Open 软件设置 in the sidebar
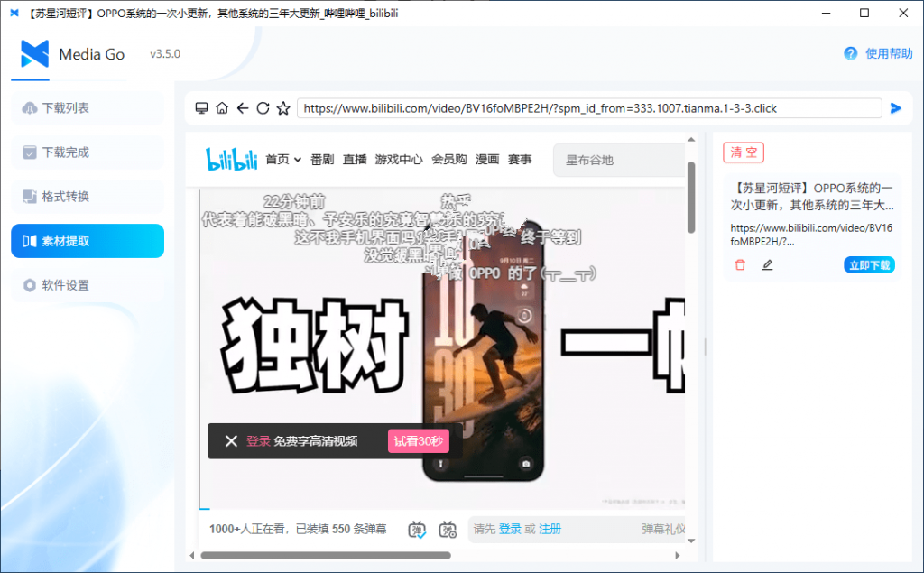Image resolution: width=924 pixels, height=573 pixels. point(88,285)
